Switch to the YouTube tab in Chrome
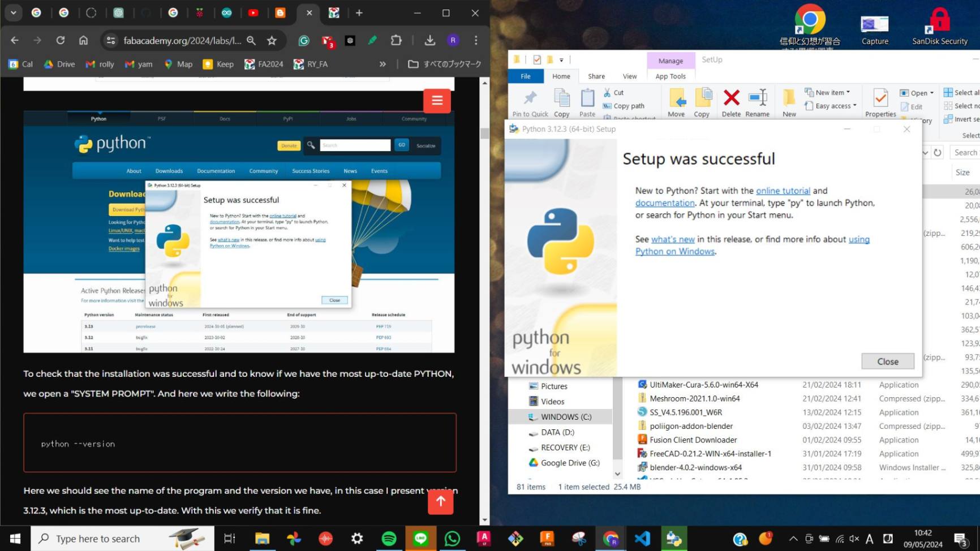This screenshot has height=551, width=980. click(x=253, y=12)
